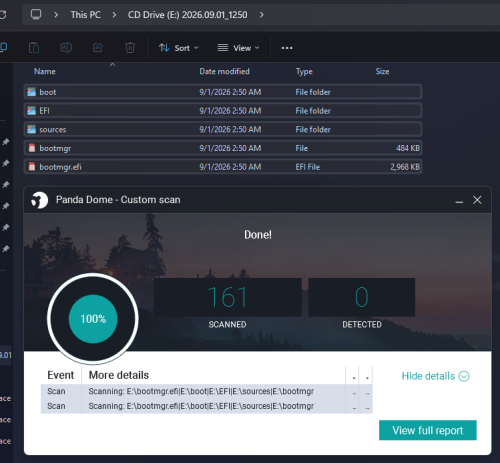Viewport: 500px width, 463px height.
Task: Click the 161 scanned counter
Action: pyautogui.click(x=228, y=297)
